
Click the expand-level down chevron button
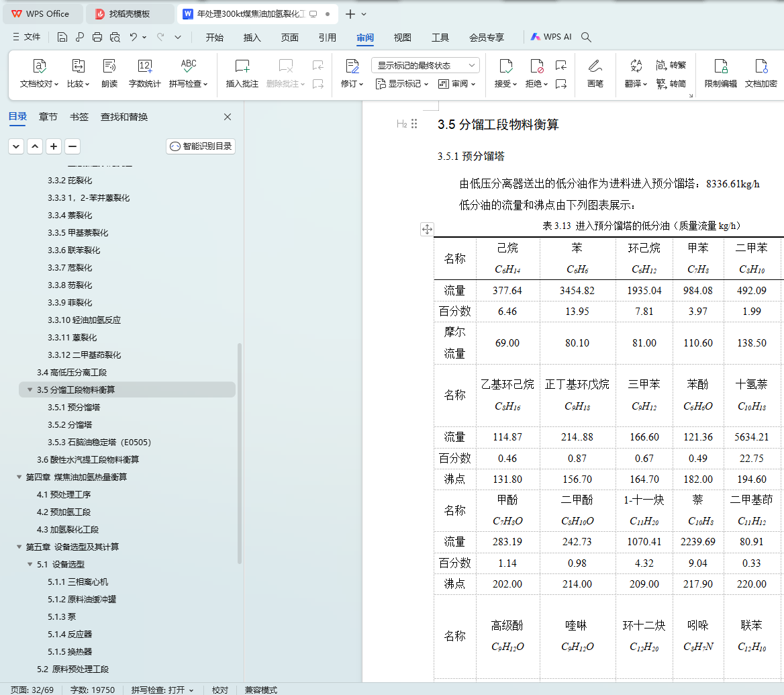point(16,146)
